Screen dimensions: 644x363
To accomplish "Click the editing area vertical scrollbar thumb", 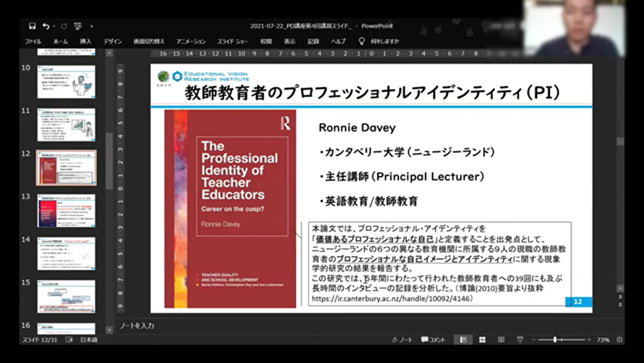I will 620,141.
